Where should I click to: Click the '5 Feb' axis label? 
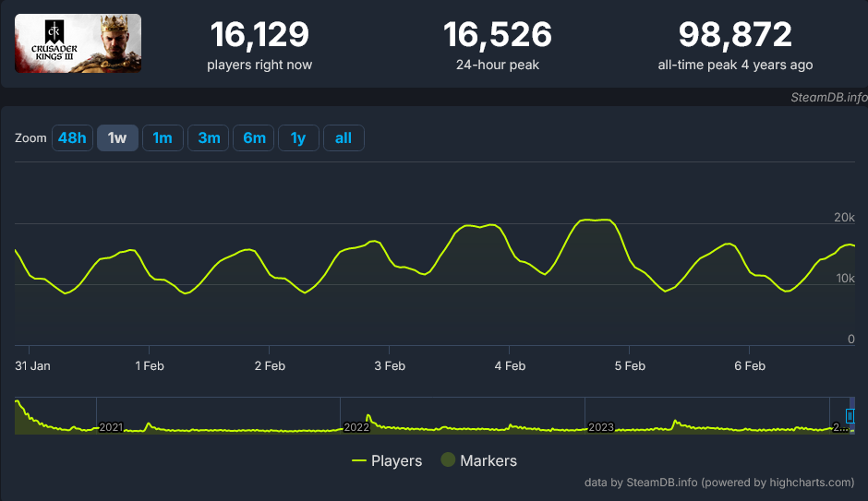pos(630,366)
